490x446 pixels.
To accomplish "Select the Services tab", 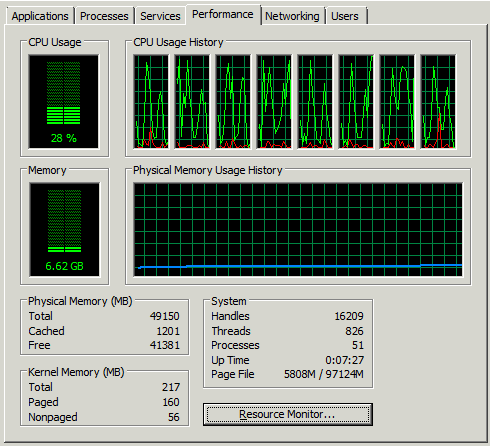I will click(x=160, y=16).
